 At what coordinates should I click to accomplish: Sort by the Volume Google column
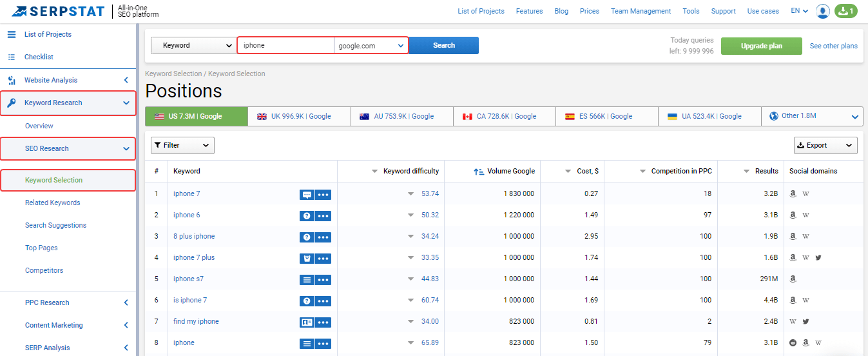pos(504,171)
